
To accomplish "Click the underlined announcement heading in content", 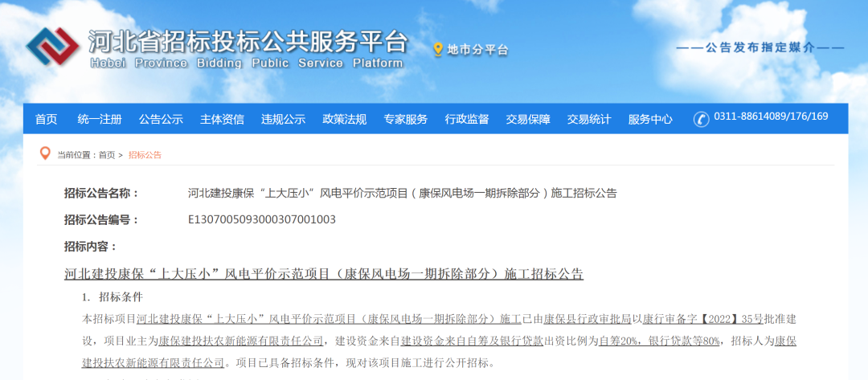I will pos(324,274).
